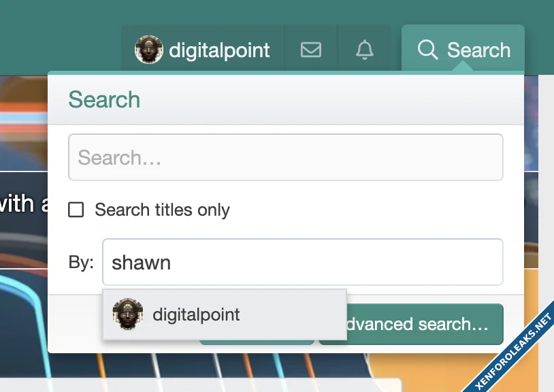Click the avatar in the autocomplete suggestion
The width and height of the screenshot is (554, 392).
tap(128, 314)
